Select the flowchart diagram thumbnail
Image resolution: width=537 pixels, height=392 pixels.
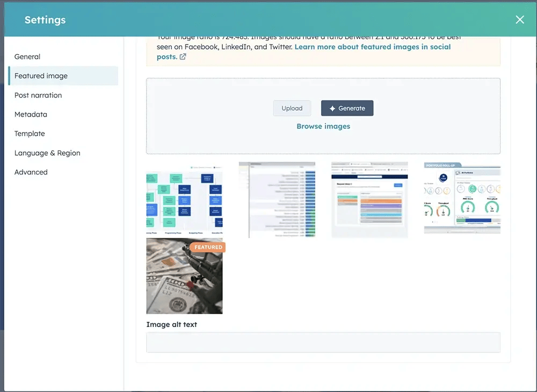pyautogui.click(x=184, y=200)
